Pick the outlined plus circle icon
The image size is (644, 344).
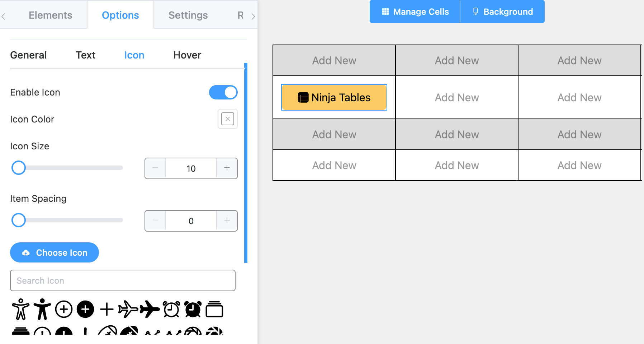click(64, 309)
